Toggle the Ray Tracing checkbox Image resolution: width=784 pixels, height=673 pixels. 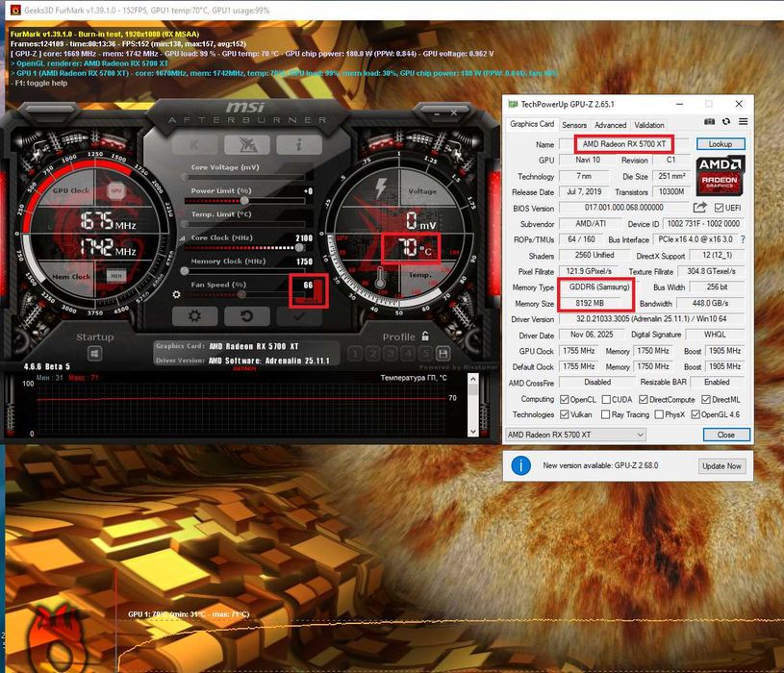point(605,414)
